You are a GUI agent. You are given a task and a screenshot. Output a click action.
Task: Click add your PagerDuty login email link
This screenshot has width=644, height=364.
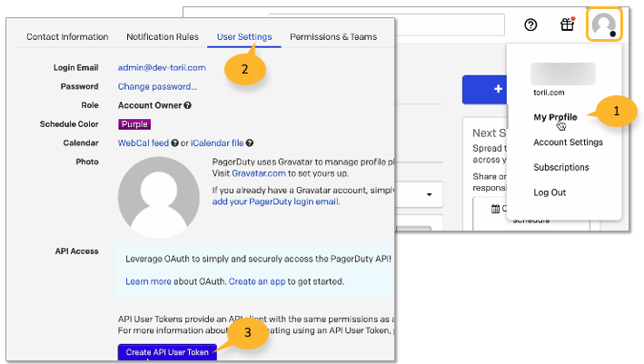pyautogui.click(x=276, y=202)
